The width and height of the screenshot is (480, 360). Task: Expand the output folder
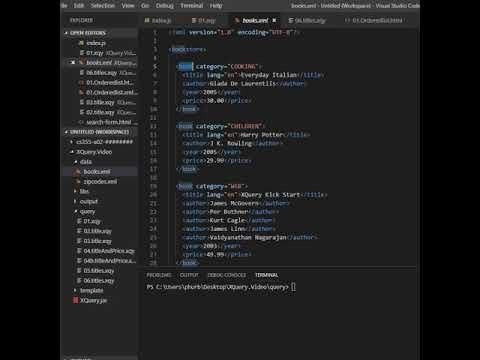pos(89,201)
